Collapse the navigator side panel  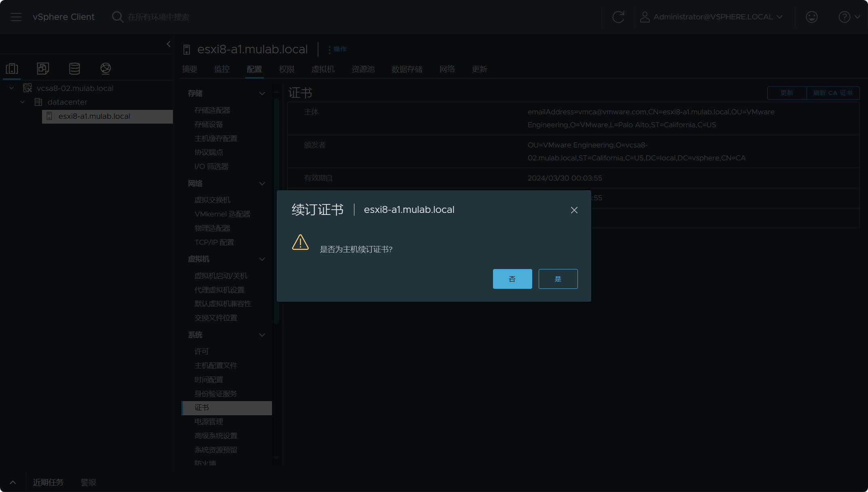pyautogui.click(x=169, y=44)
